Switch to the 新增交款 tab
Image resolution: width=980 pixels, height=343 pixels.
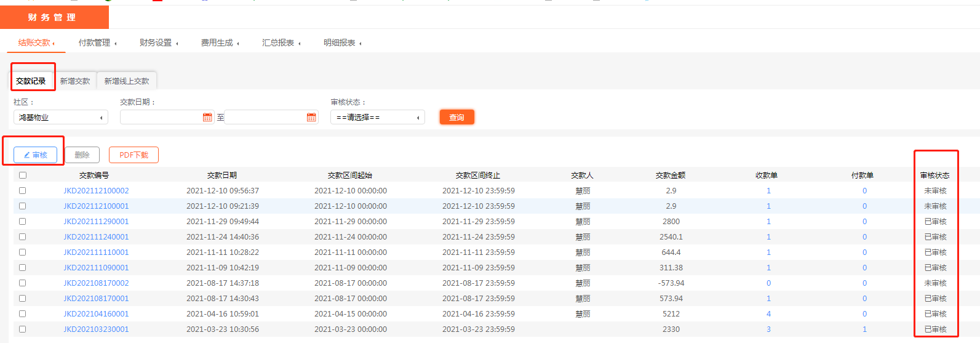(x=75, y=81)
